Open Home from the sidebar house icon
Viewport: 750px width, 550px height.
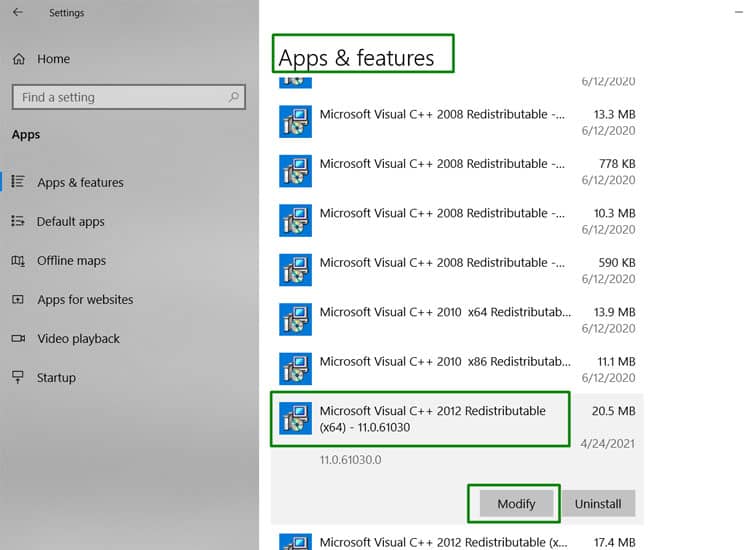point(19,59)
